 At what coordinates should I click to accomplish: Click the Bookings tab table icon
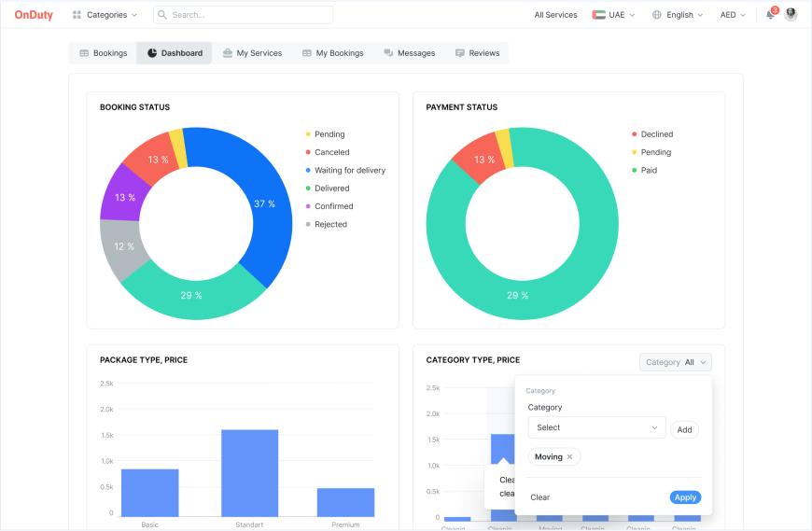point(84,53)
